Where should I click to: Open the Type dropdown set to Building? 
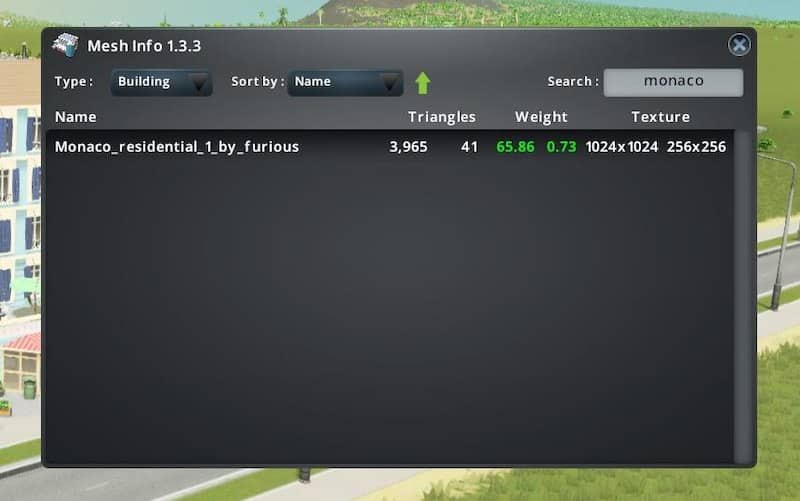[x=161, y=82]
